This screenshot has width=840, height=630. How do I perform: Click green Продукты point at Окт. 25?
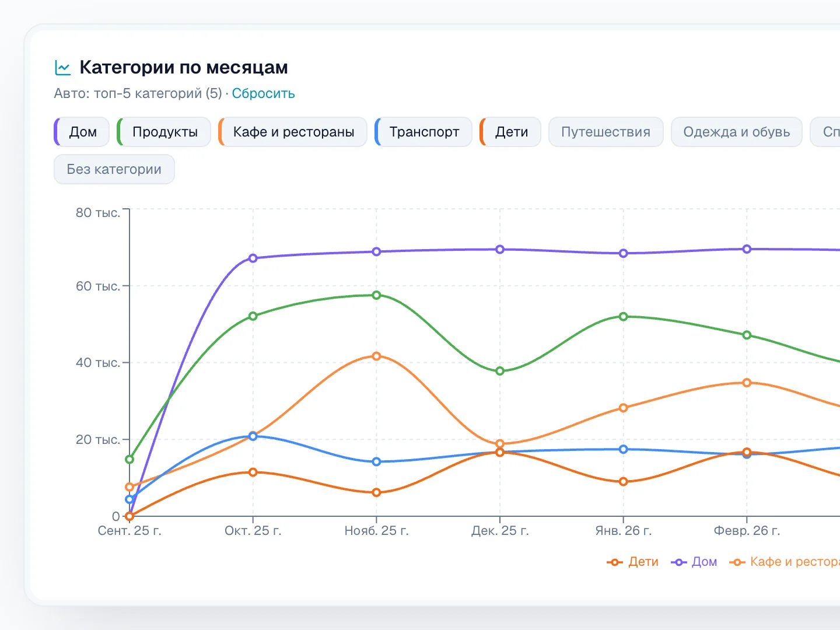point(253,316)
